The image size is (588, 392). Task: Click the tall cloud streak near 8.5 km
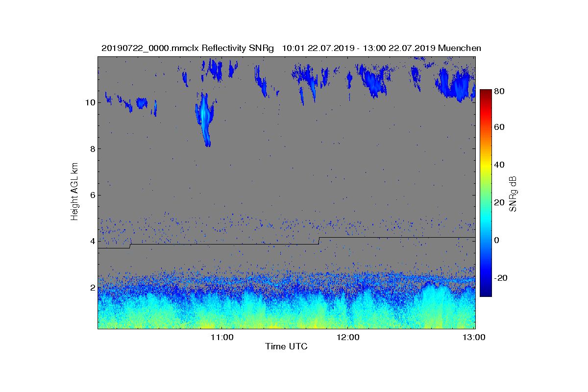(205, 119)
